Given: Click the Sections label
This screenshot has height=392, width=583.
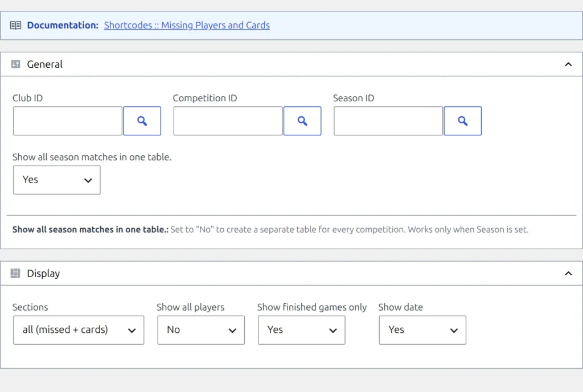Looking at the screenshot, I should coord(30,307).
